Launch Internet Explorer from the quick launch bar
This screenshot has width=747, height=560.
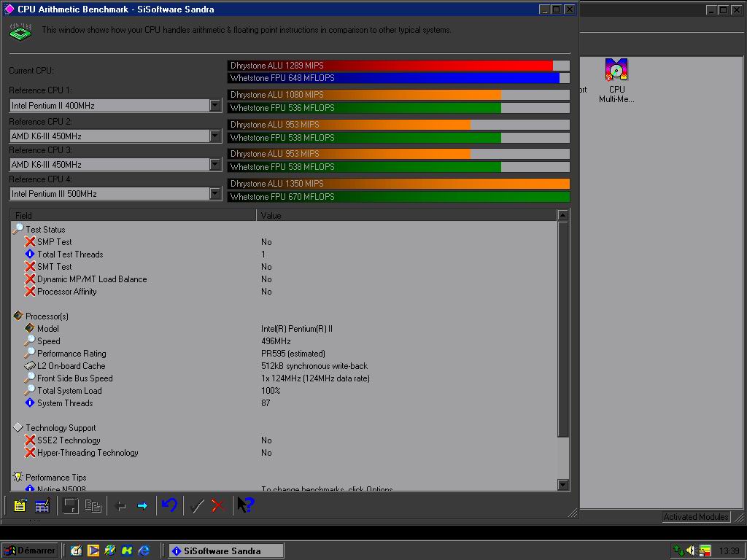(144, 551)
